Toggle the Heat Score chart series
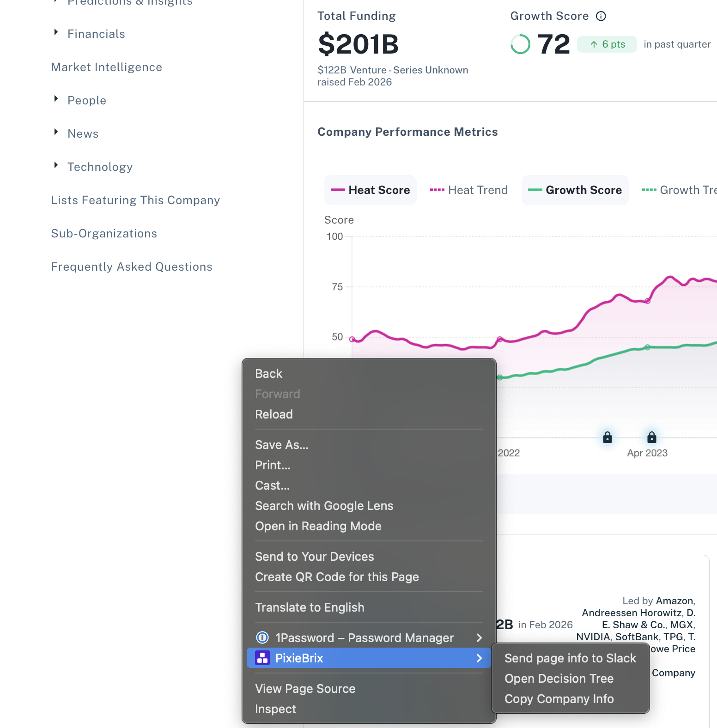 point(370,190)
